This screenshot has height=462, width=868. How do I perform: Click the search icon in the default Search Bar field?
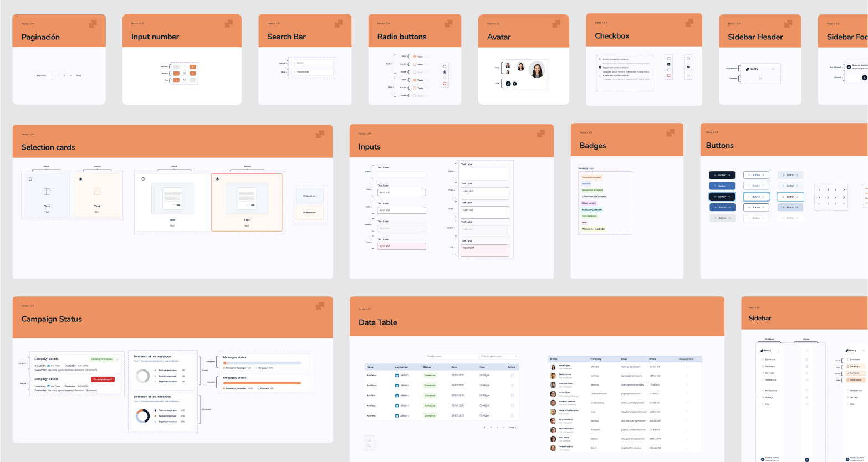tap(295, 63)
